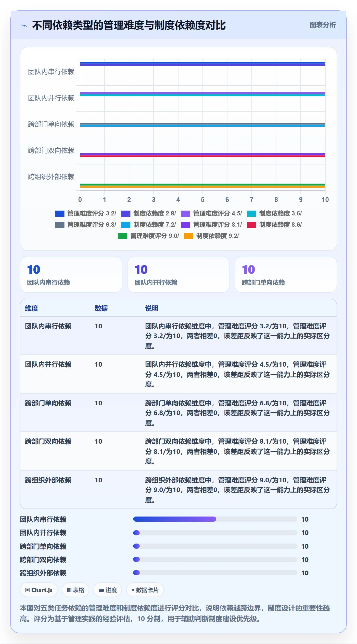
Task: Open the 跨部门单向依赖 data card
Action: 286,274
